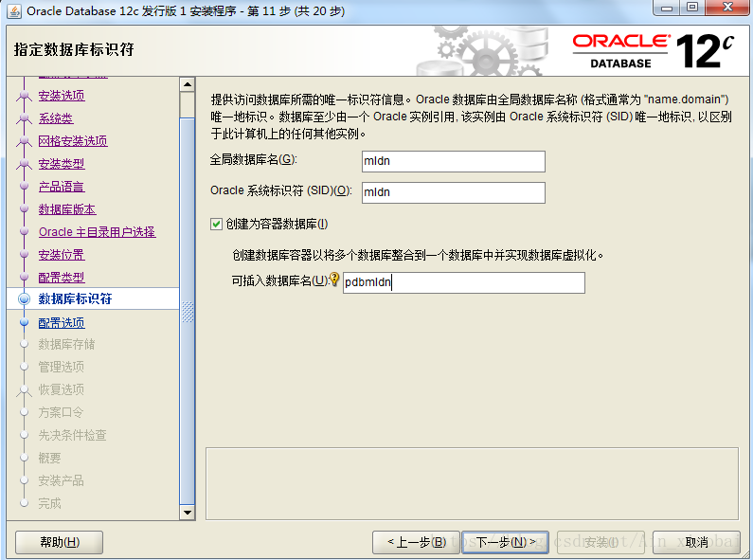753x560 pixels.
Task: Minimize the installer window
Action: point(667,8)
